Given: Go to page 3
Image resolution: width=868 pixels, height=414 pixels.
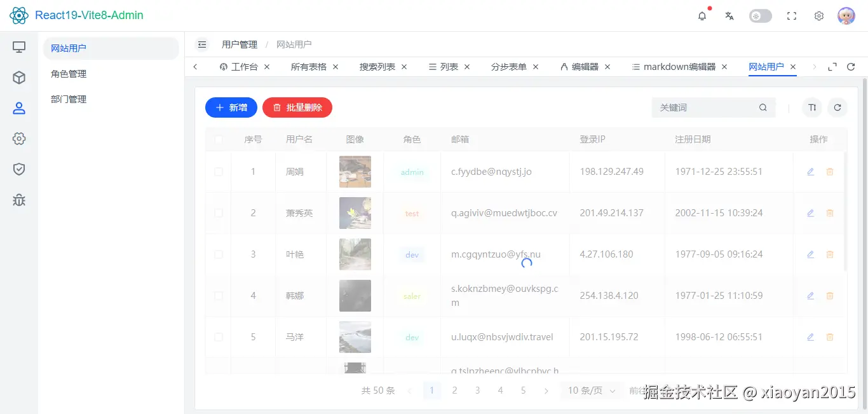Looking at the screenshot, I should click(478, 390).
